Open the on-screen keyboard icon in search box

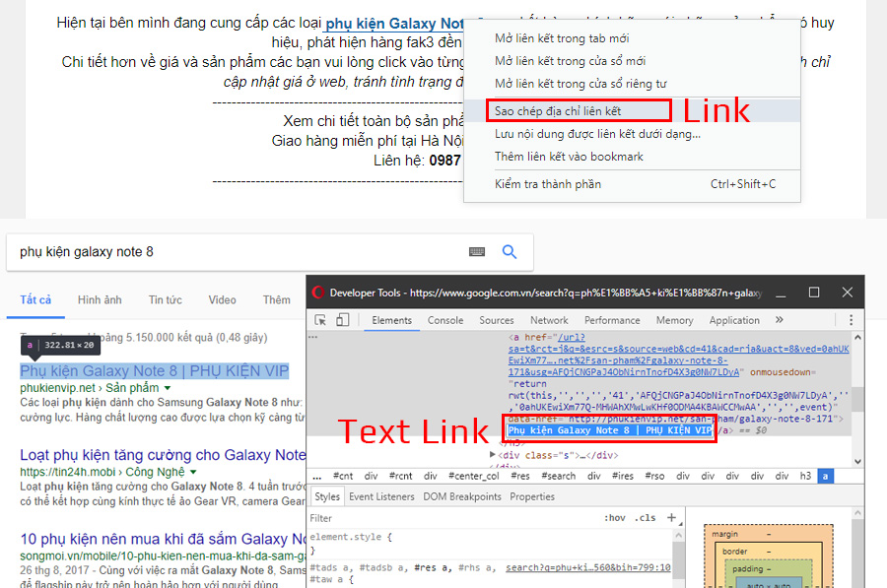point(477,251)
